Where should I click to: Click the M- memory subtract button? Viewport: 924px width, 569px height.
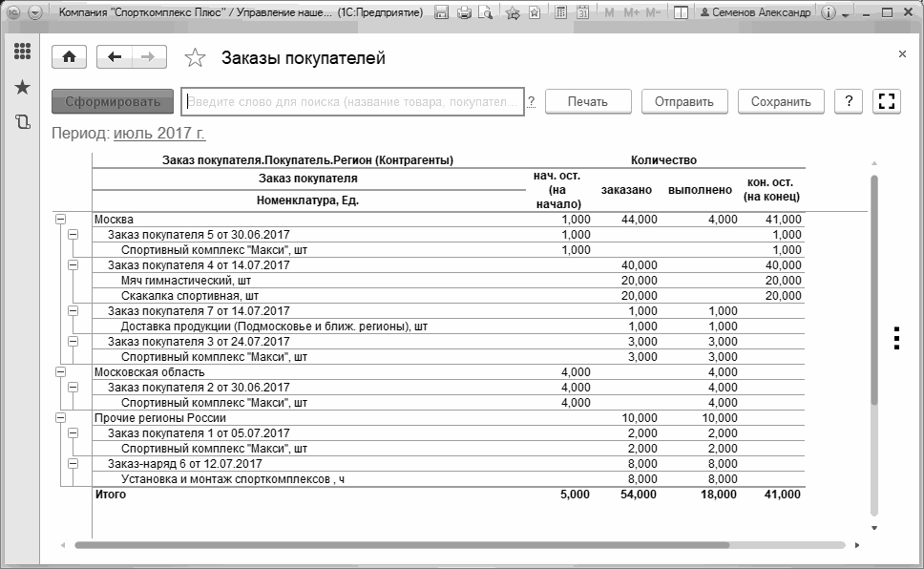click(x=653, y=12)
